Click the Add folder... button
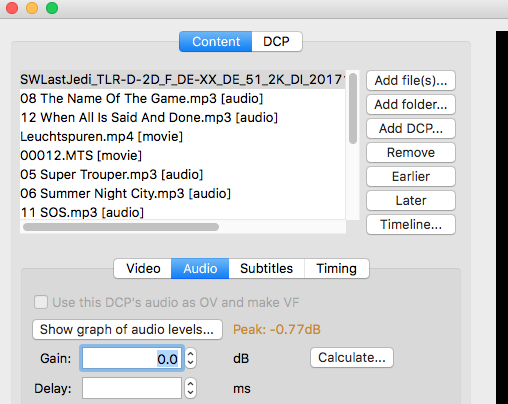508x404 pixels. click(x=411, y=104)
